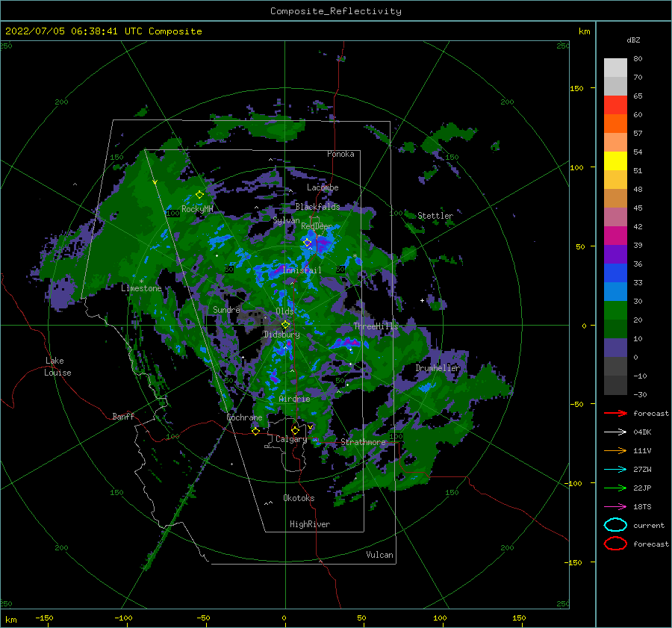This screenshot has width=672, height=628.
Task: Click the Limestone label
Action: [141, 288]
